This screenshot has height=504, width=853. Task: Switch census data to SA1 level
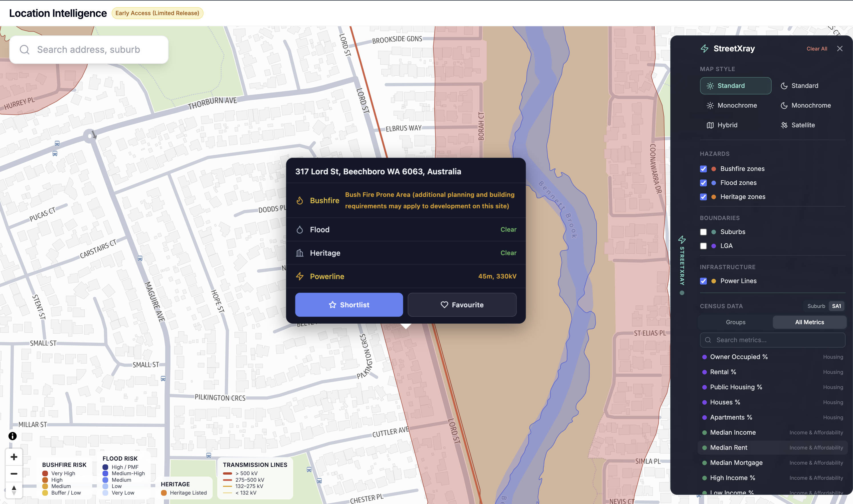coord(836,306)
